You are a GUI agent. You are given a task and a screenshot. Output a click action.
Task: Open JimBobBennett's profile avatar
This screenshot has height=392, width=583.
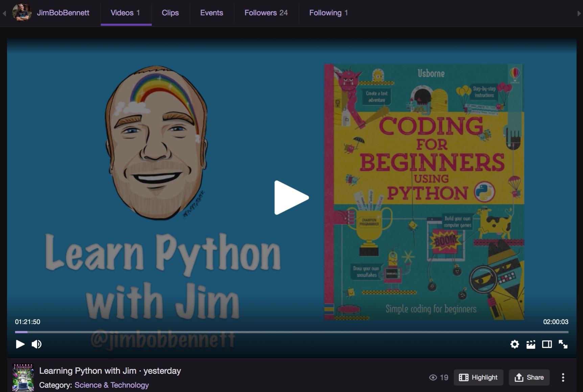(22, 13)
